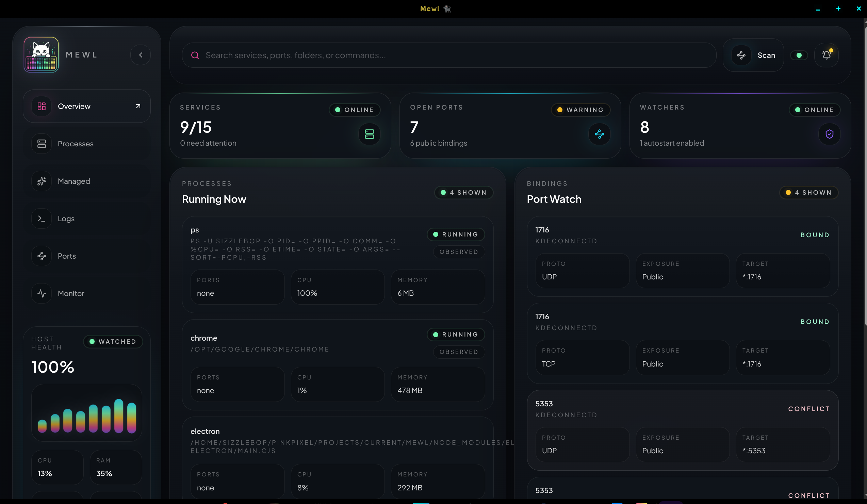Switch to the Overview tab
Viewport: 867px width, 504px height.
pos(74,106)
